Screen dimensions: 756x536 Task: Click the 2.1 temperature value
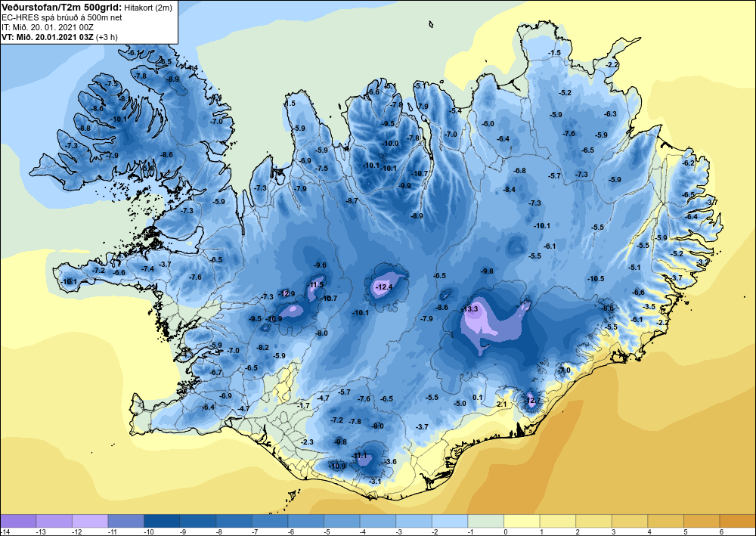pyautogui.click(x=501, y=404)
